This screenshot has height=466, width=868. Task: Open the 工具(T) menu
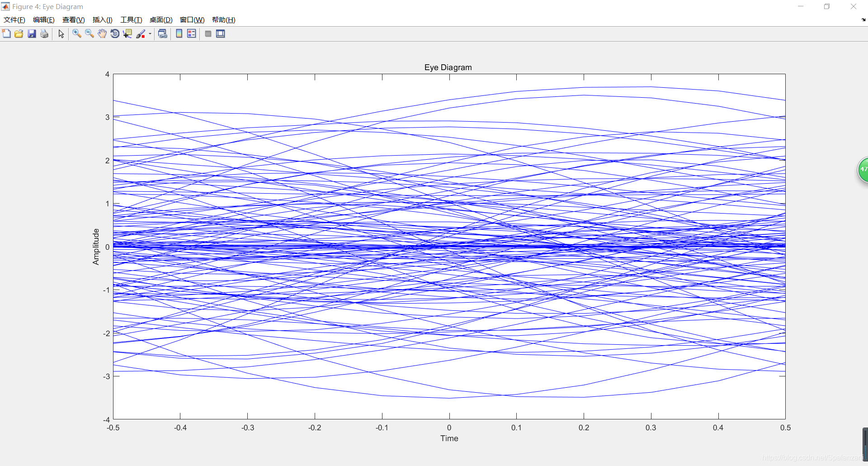131,20
